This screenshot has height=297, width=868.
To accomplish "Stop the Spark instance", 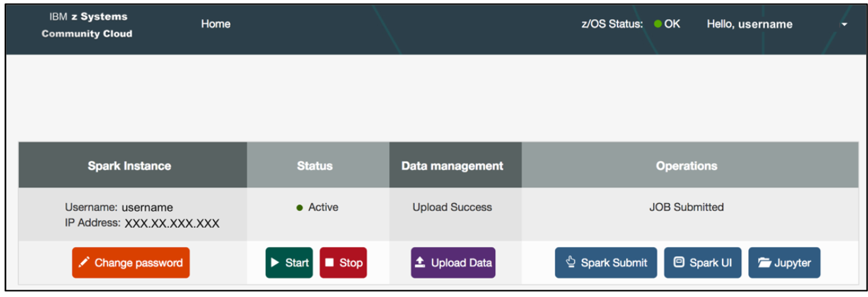I will tap(343, 263).
